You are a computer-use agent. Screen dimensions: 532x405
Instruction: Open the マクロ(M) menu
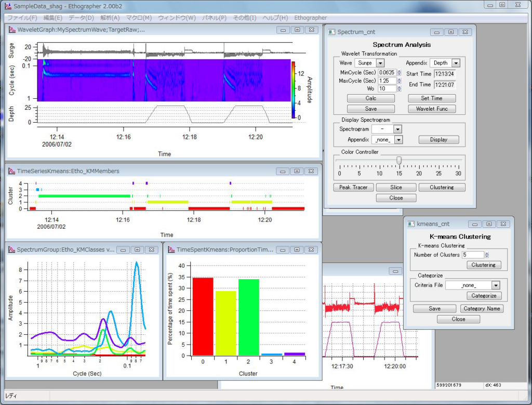pos(139,18)
